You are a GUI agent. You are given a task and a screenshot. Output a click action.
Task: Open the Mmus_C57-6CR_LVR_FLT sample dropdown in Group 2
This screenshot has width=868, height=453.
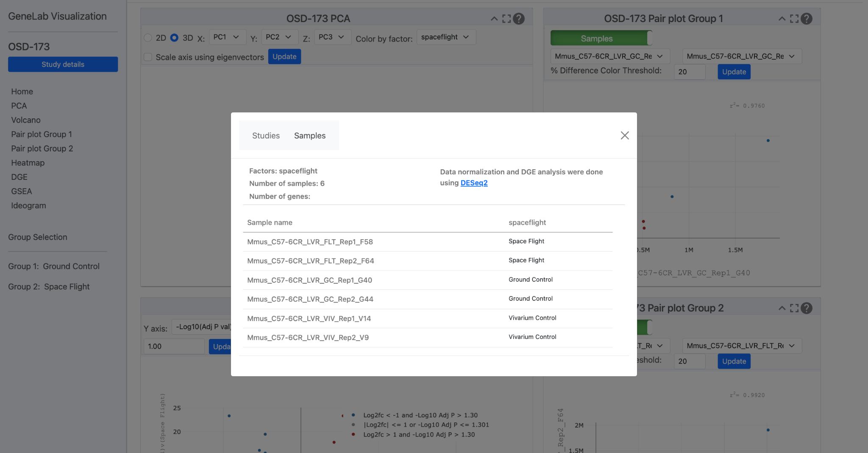tap(742, 346)
